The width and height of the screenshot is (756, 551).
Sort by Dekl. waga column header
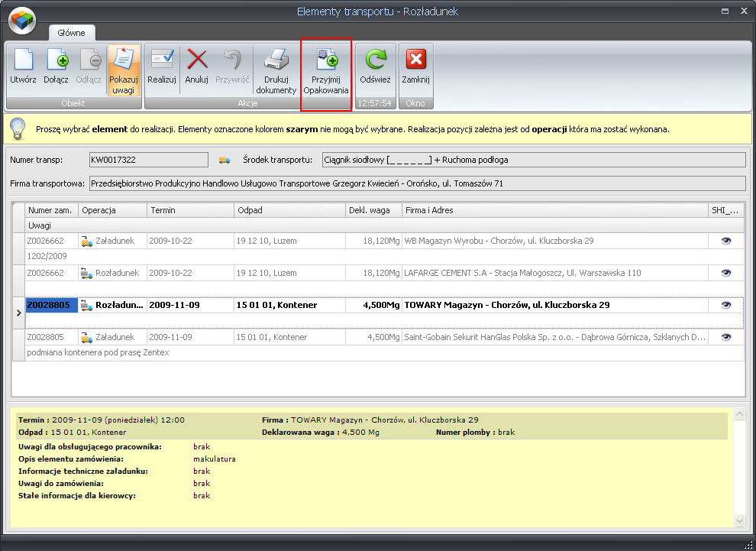tap(373, 210)
